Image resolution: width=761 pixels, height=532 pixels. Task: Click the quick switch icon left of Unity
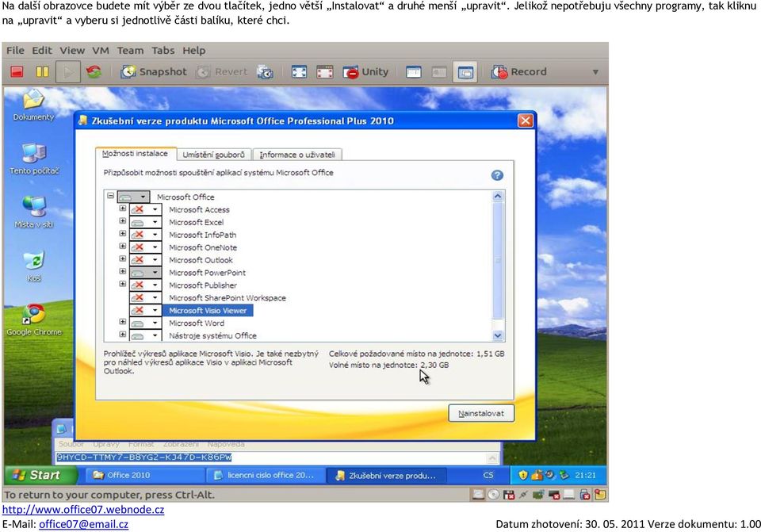click(x=325, y=72)
